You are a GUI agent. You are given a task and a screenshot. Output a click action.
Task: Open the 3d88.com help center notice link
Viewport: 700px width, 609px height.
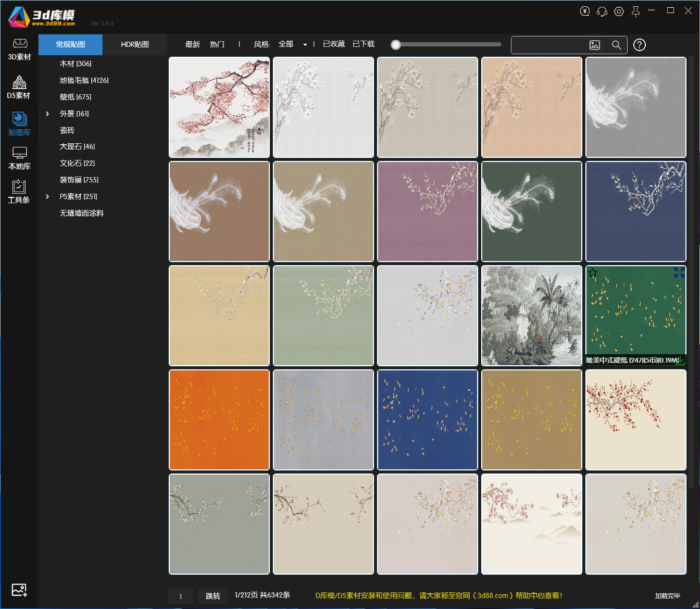coord(439,595)
